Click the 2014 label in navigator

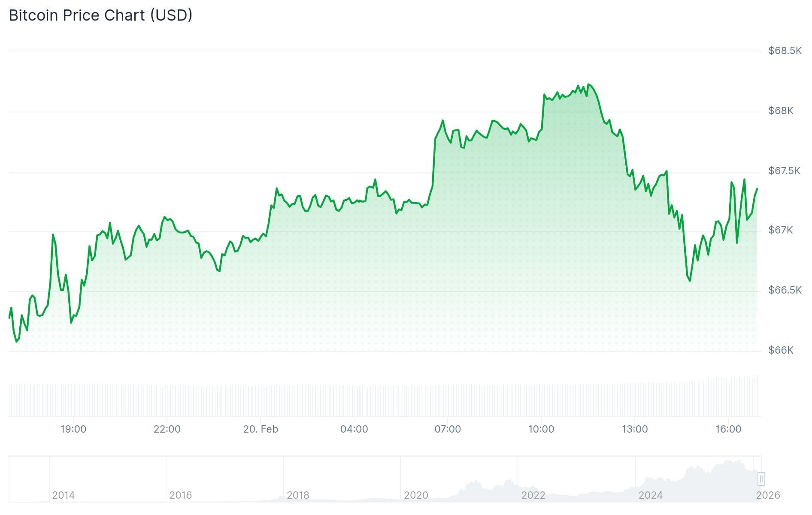63,495
